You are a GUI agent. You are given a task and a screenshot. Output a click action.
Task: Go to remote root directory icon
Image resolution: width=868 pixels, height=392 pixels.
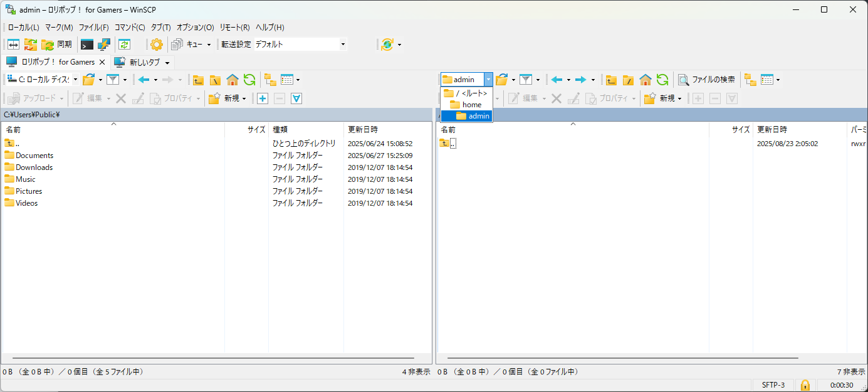click(x=628, y=80)
